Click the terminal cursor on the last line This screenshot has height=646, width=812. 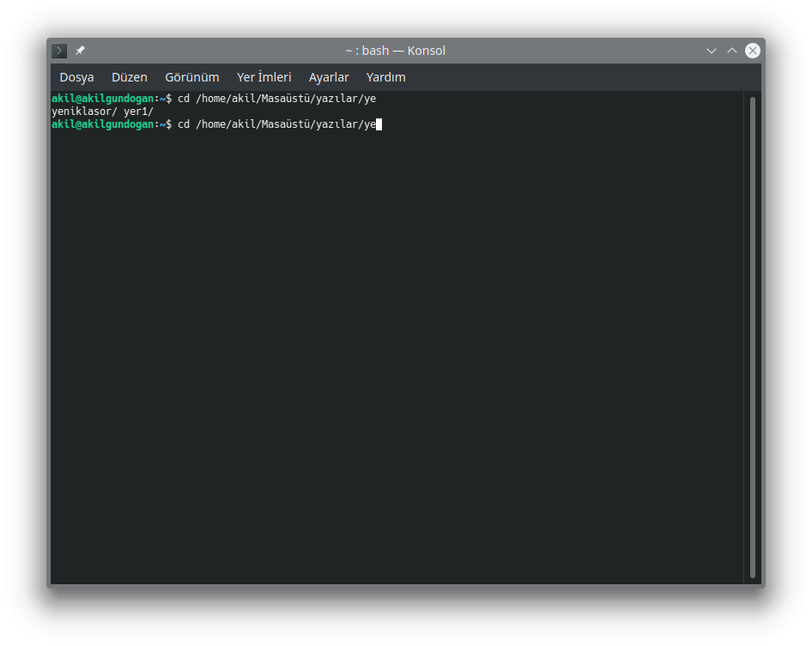[379, 124]
